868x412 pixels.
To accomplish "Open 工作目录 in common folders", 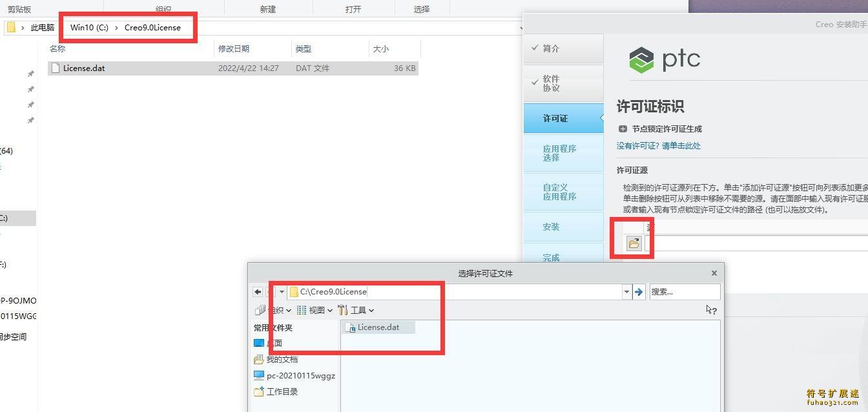I will pyautogui.click(x=276, y=391).
